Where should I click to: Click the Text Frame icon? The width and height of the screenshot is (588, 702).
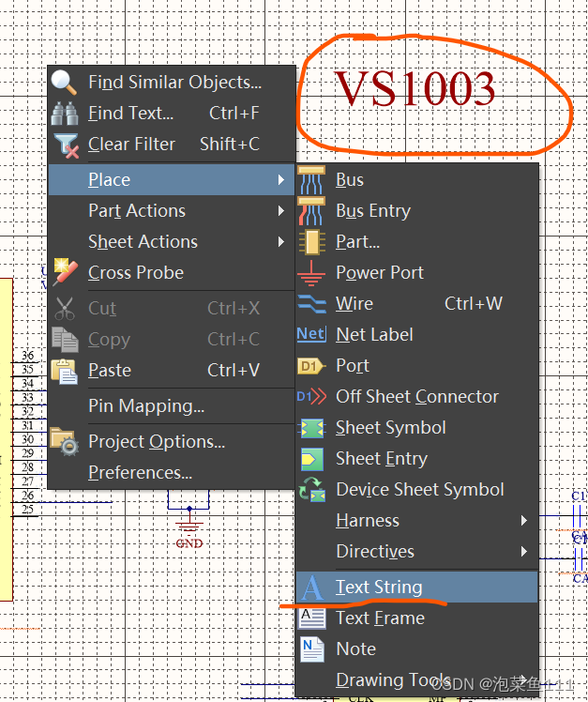coord(312,618)
